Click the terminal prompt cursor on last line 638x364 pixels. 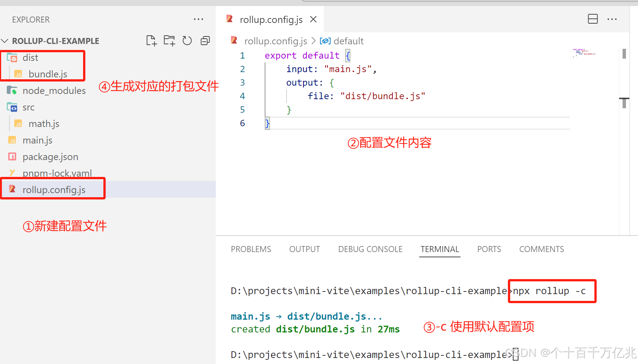click(x=515, y=355)
